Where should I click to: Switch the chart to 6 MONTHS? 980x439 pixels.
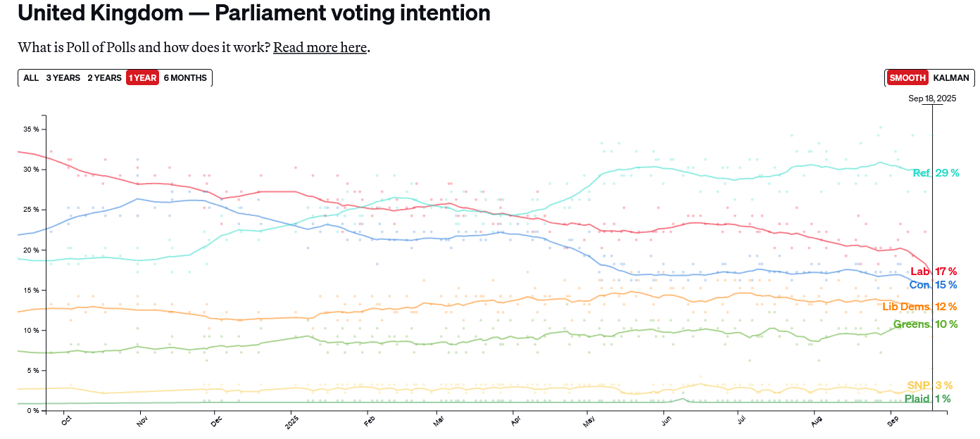[185, 78]
